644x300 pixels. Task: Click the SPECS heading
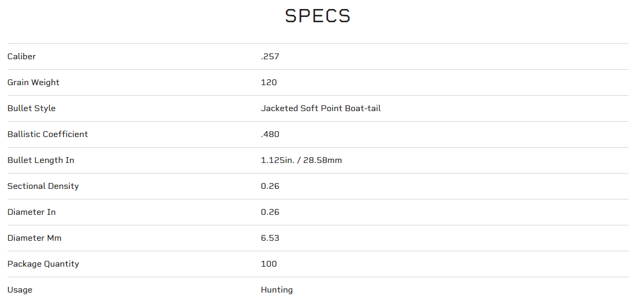318,16
